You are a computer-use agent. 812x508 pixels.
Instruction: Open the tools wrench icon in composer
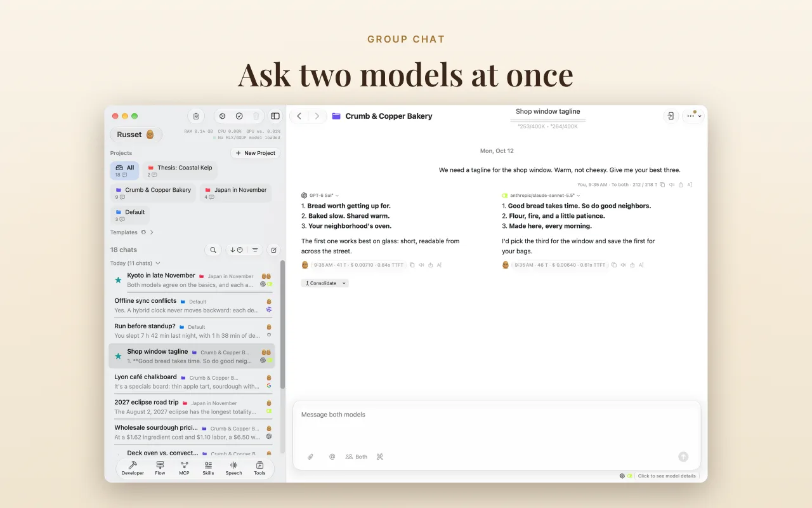[380, 457]
